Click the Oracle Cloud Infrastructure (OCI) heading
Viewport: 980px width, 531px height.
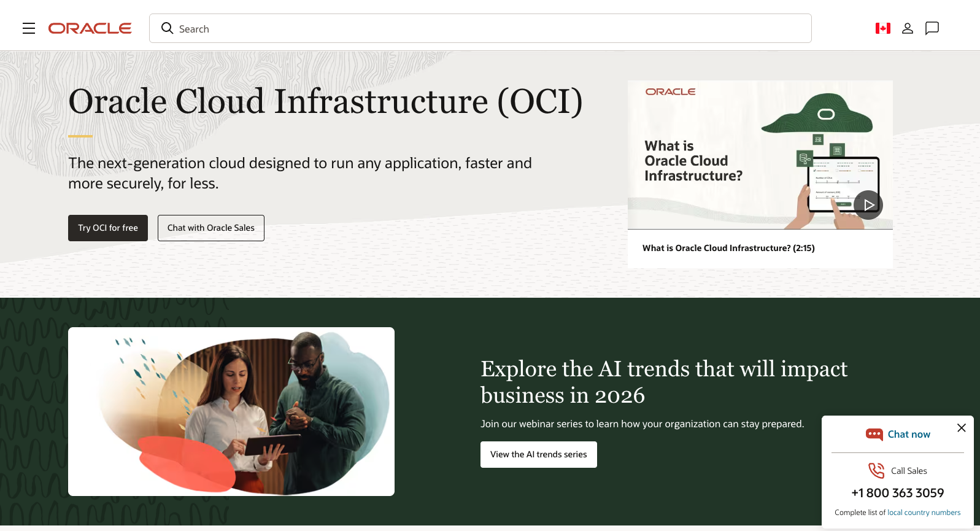coord(325,101)
